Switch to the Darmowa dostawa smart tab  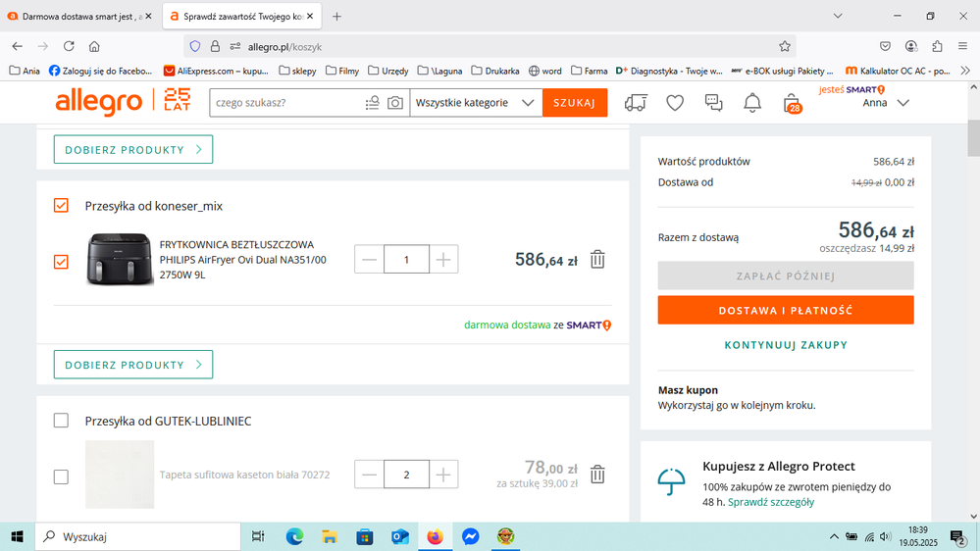coord(80,17)
